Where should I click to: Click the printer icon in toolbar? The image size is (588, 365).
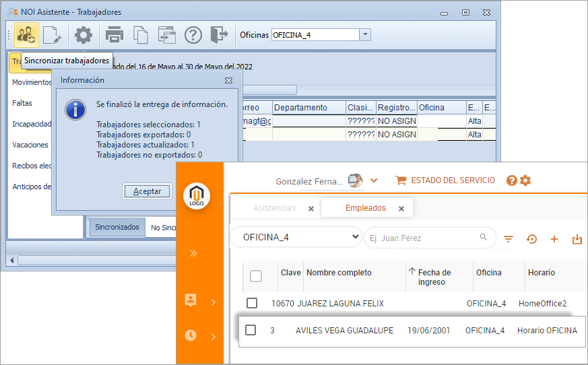click(115, 35)
